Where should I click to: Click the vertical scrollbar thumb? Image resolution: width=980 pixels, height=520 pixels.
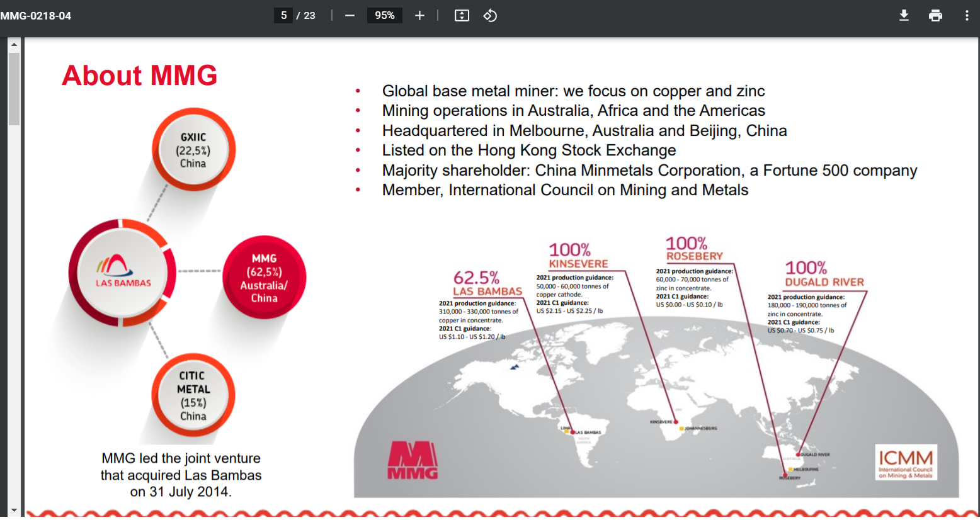click(14, 89)
